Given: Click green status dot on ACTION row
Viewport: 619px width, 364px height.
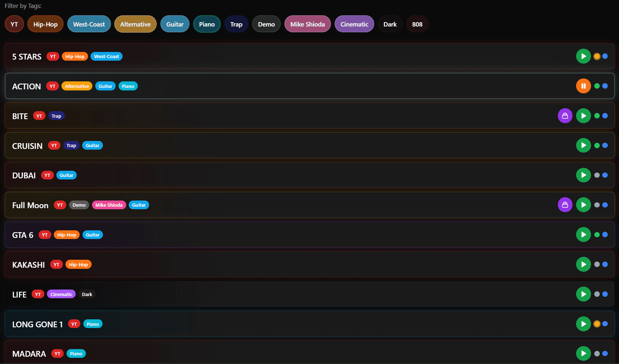Looking at the screenshot, I should pyautogui.click(x=597, y=86).
